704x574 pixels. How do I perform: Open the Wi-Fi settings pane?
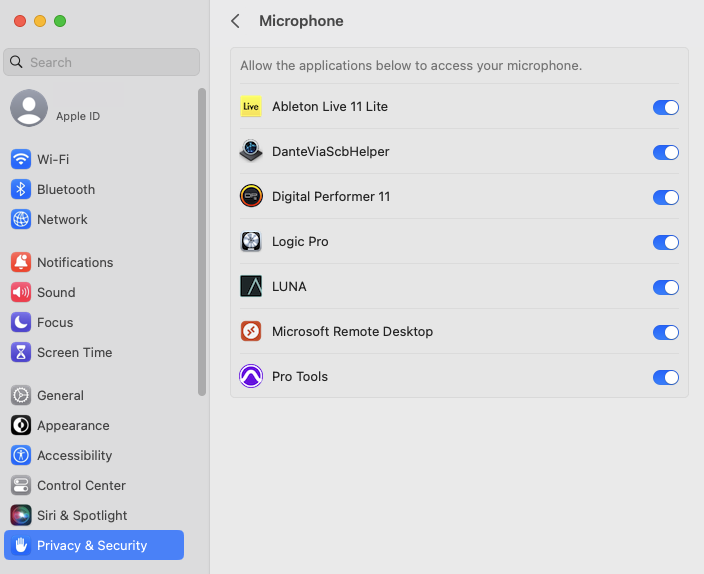click(x=94, y=159)
